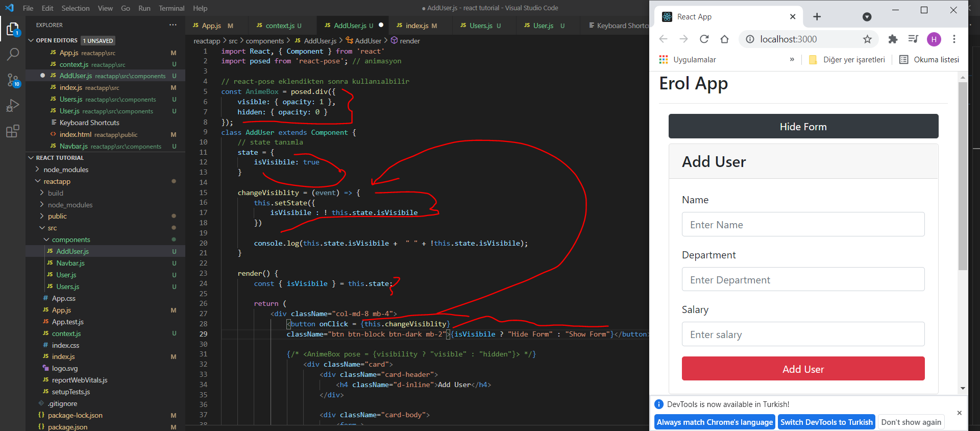Bookmark this page with the star icon
This screenshot has width=980, height=431.
[x=867, y=39]
